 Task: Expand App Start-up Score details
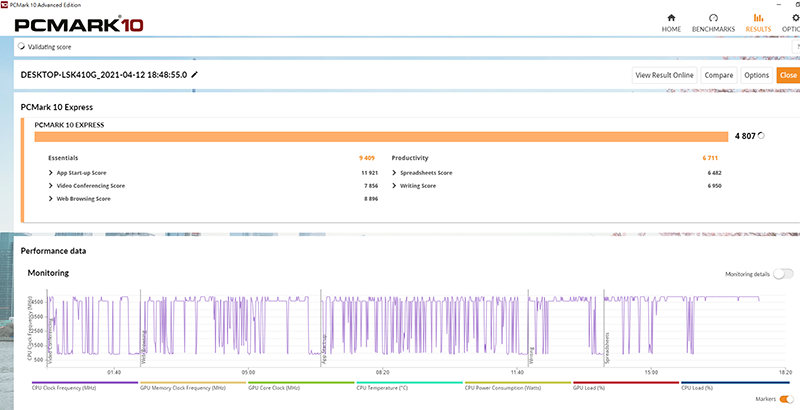click(51, 173)
